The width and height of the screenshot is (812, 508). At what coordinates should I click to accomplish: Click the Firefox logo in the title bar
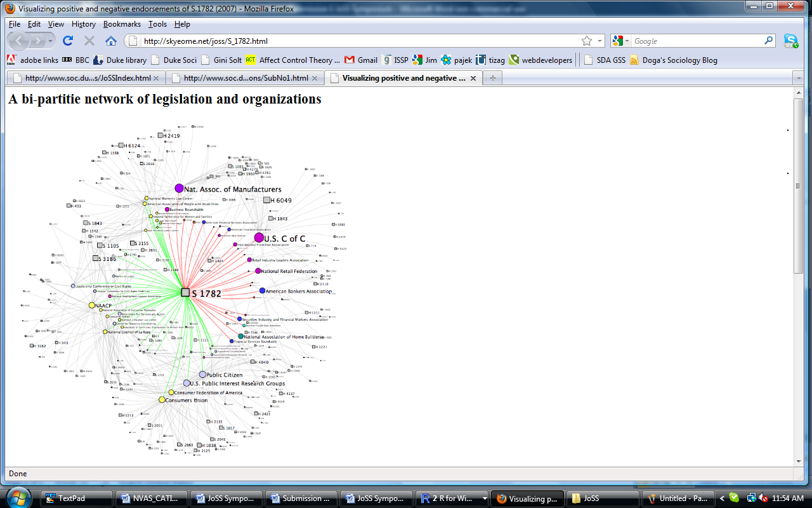pyautogui.click(x=10, y=8)
